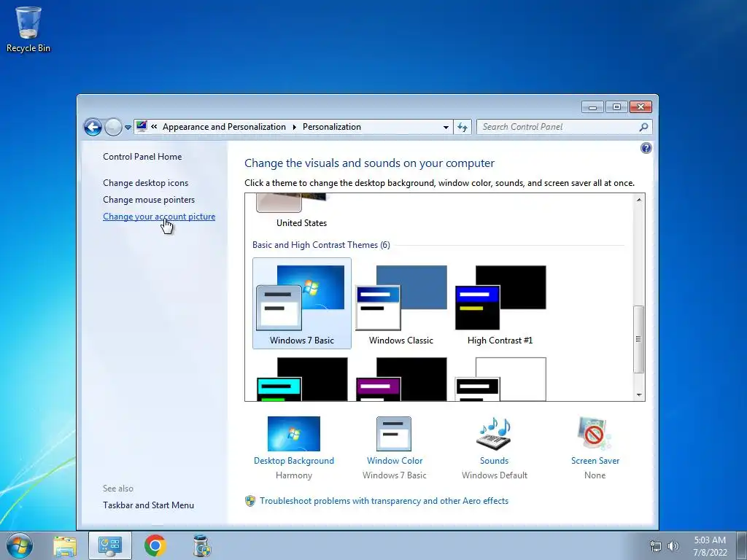Open Change your account picture link
This screenshot has height=560, width=747.
pos(159,216)
